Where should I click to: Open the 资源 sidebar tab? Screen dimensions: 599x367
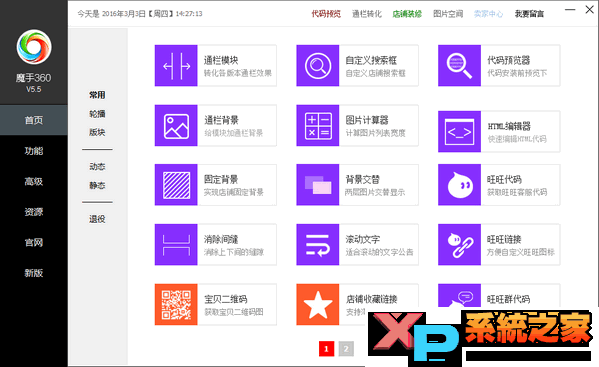(34, 212)
